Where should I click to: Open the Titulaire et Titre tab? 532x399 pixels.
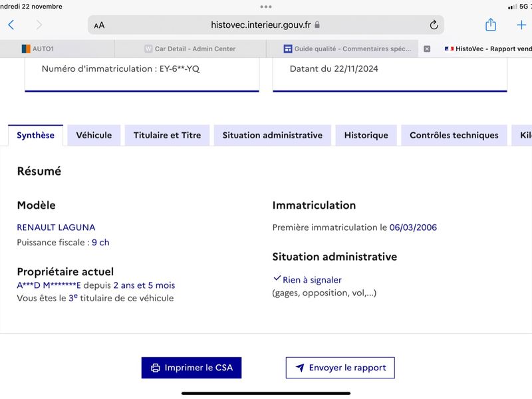pos(167,135)
